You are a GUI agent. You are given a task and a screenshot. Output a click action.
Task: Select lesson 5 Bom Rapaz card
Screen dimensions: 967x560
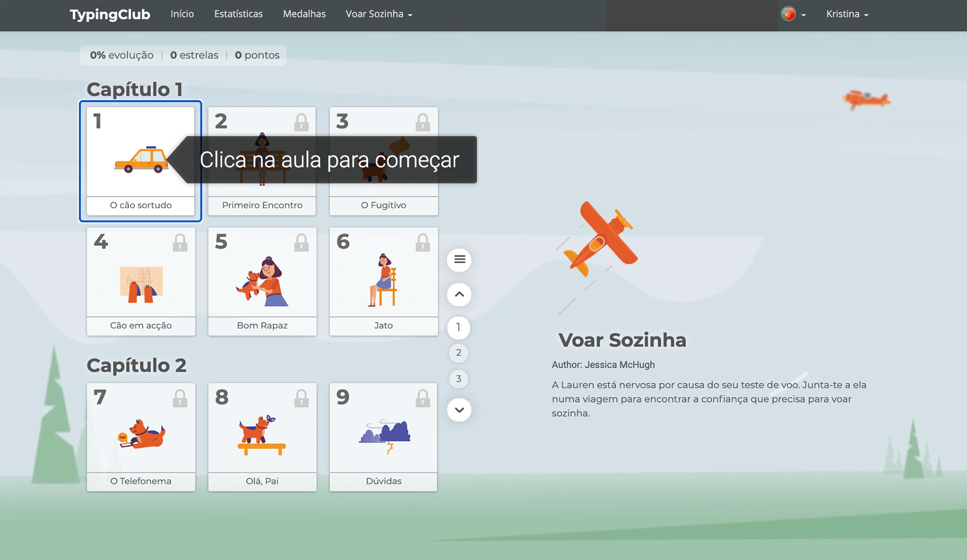tap(262, 281)
